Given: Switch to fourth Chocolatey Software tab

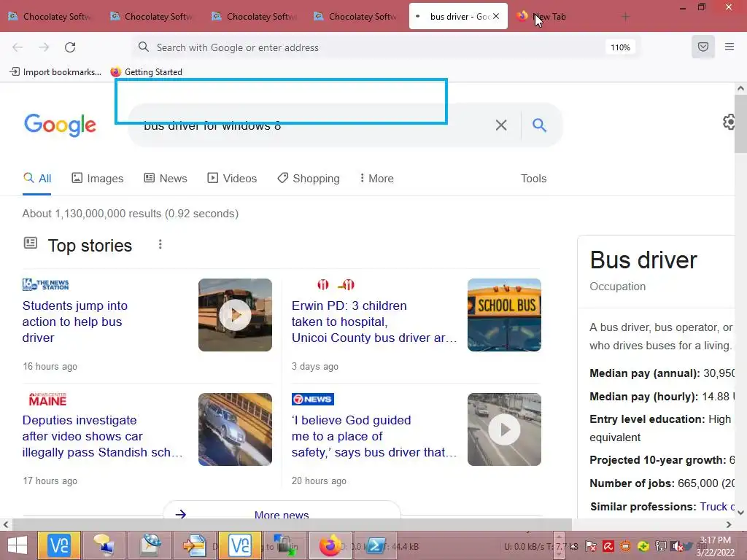Looking at the screenshot, I should 357,16.
